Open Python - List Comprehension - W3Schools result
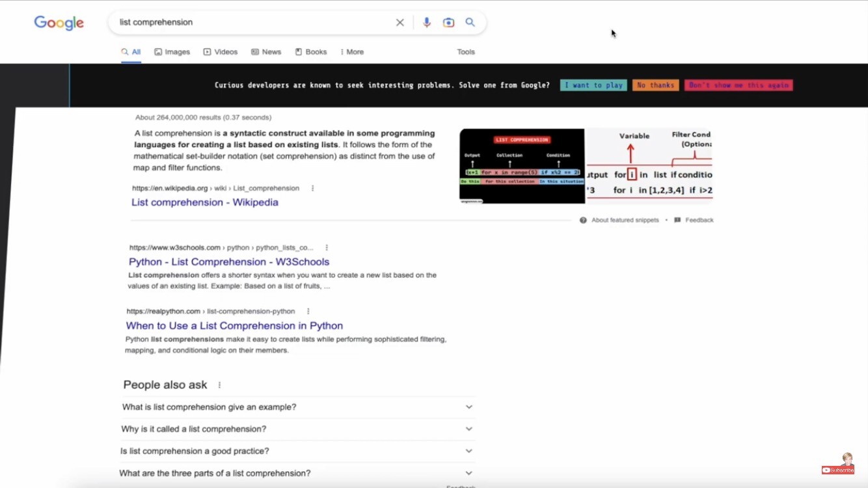 (229, 262)
